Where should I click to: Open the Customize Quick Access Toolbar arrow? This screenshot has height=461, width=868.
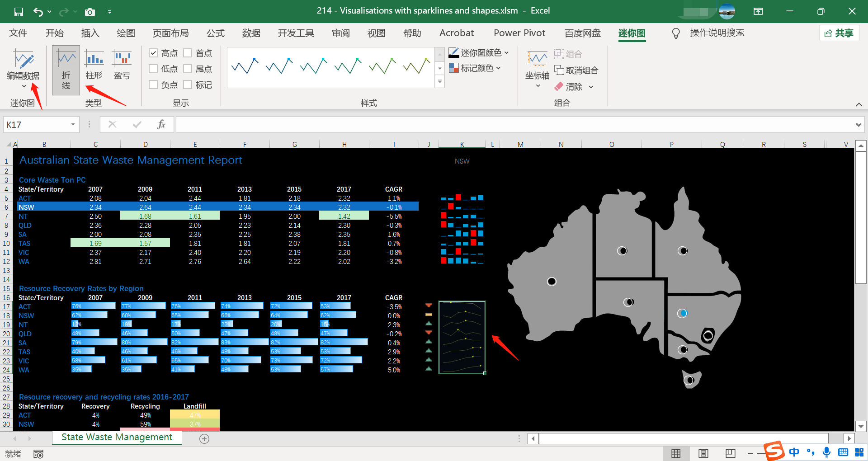(x=109, y=12)
